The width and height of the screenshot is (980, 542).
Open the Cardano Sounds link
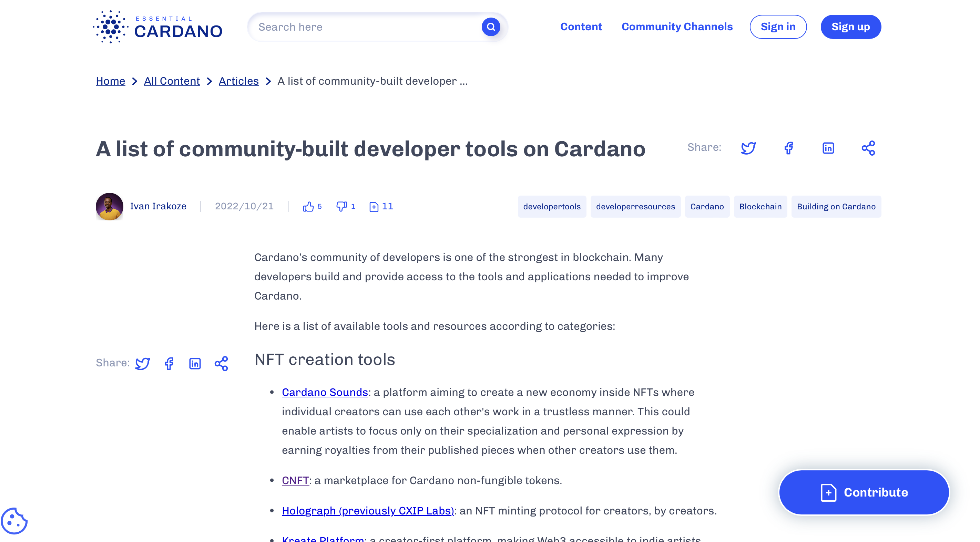(324, 392)
